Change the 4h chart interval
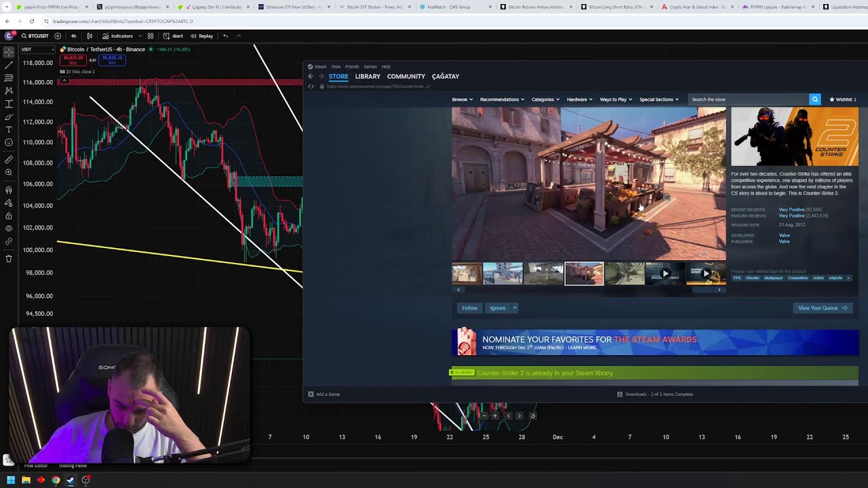This screenshot has height=488, width=868. (73, 36)
